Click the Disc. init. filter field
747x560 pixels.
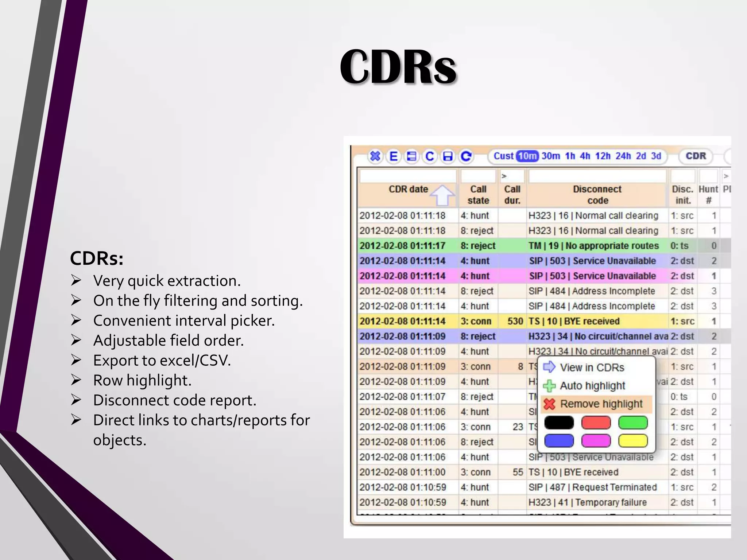pos(683,176)
